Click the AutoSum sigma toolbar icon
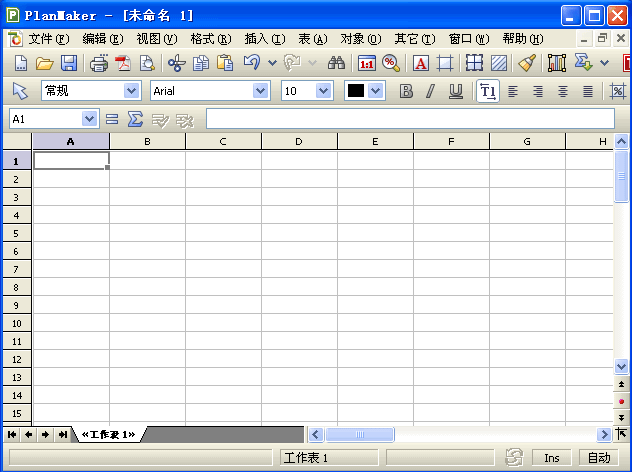 (583, 62)
